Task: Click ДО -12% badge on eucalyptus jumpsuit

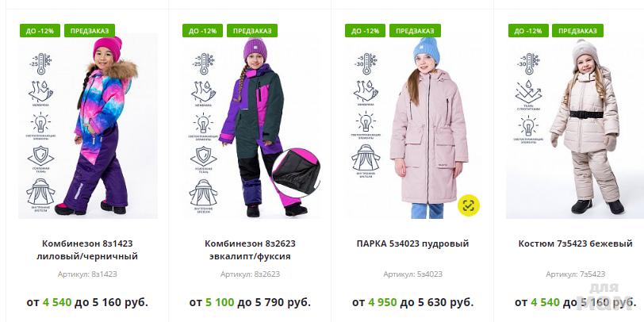Action: [x=202, y=30]
